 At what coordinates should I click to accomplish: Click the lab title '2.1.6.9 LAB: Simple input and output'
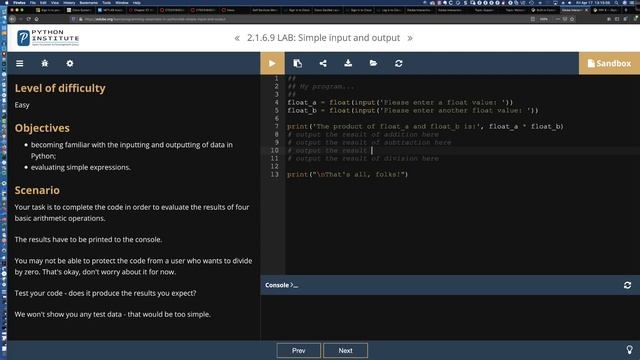point(323,38)
